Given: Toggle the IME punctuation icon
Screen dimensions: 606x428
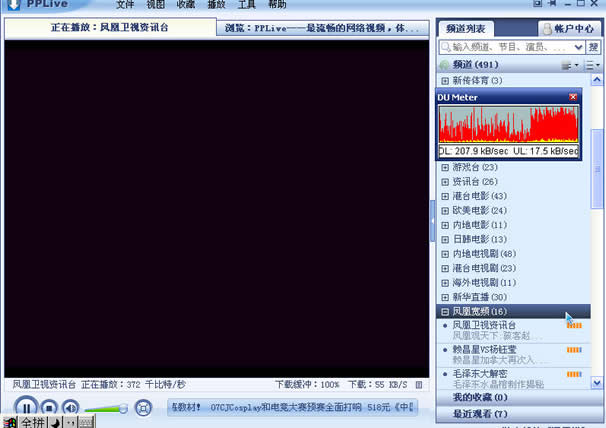Looking at the screenshot, I should pos(70,423).
